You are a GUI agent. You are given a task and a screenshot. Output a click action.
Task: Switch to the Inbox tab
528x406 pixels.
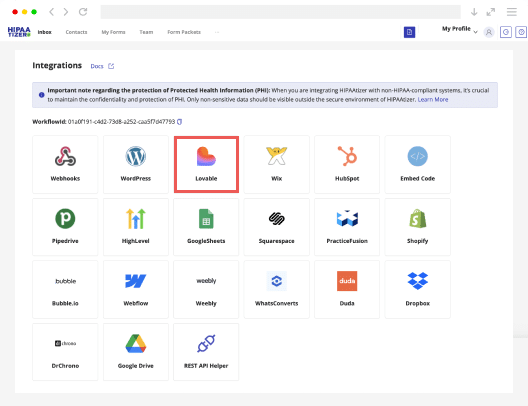44,32
